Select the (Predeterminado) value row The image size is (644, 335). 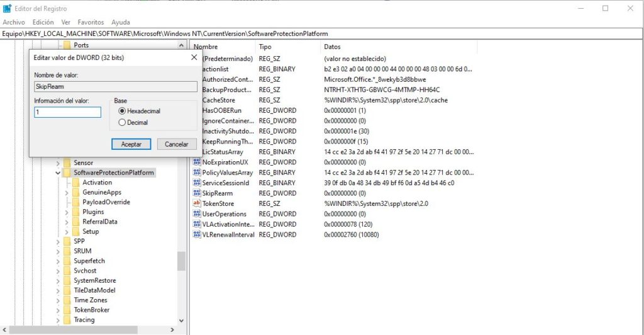pyautogui.click(x=335, y=59)
